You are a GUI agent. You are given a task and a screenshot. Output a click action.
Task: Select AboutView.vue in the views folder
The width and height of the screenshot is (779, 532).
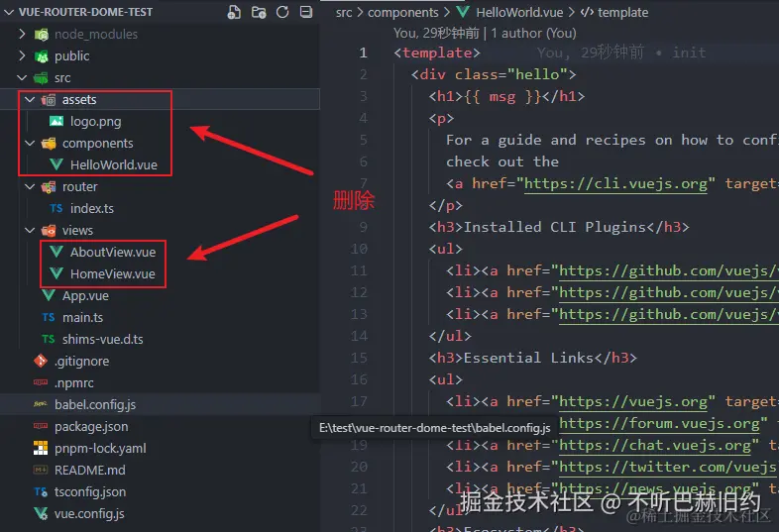(x=113, y=253)
